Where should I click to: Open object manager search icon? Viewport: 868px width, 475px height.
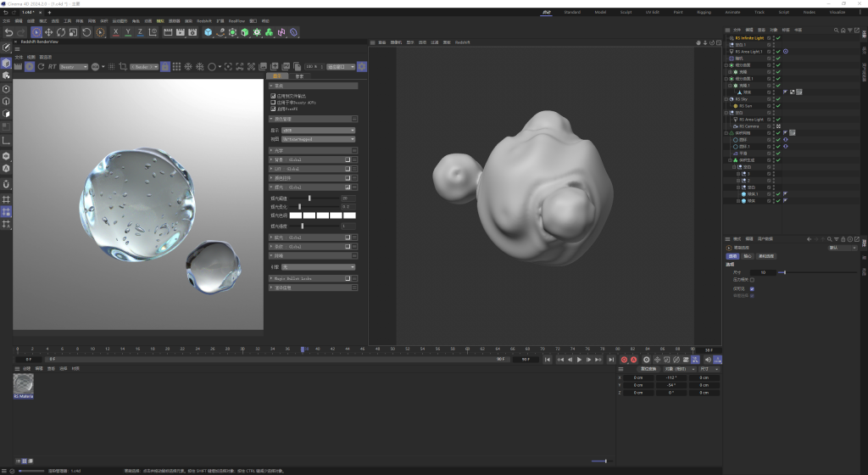[836, 30]
